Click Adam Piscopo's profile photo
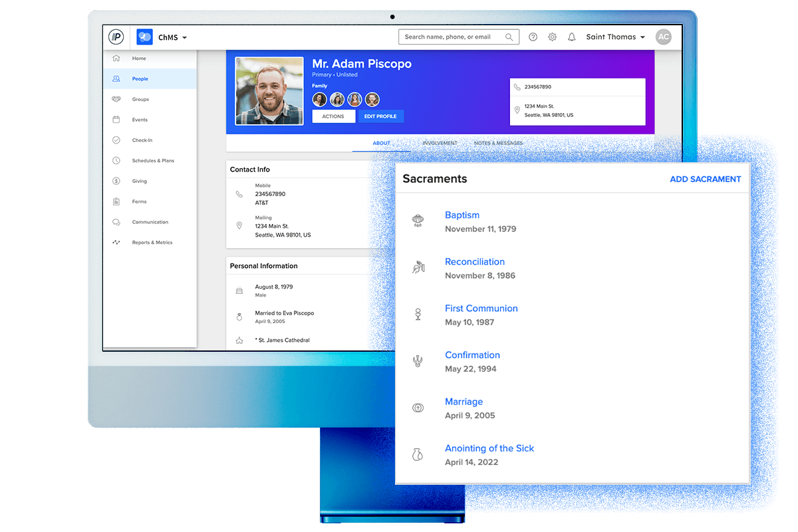Screen dimensions: 798x532 269,91
